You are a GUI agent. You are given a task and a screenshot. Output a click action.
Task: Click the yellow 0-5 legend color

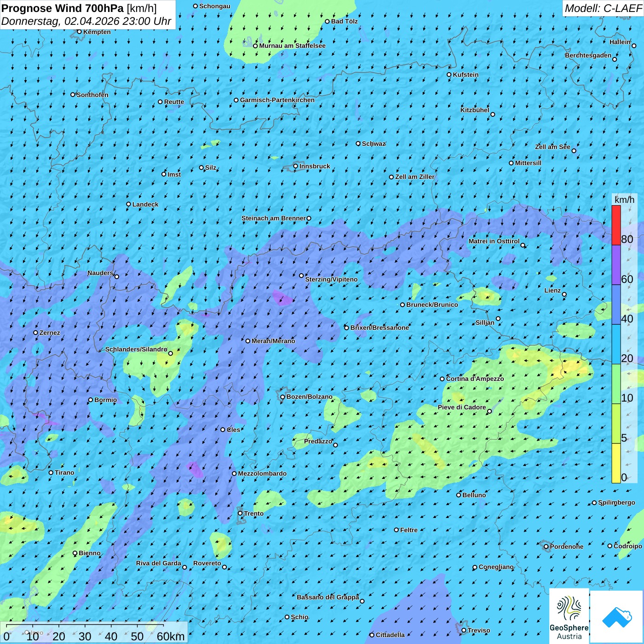pos(616,463)
